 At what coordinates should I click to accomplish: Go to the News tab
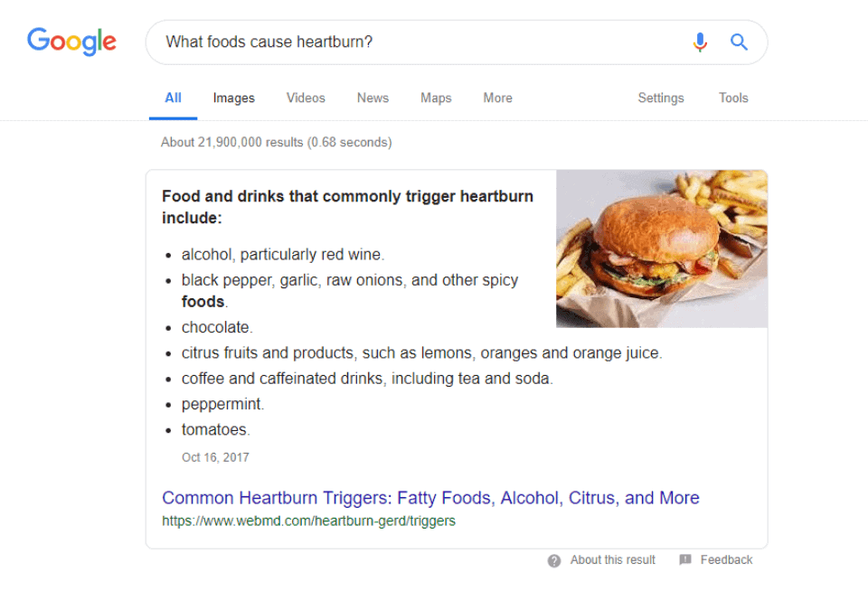pyautogui.click(x=373, y=98)
